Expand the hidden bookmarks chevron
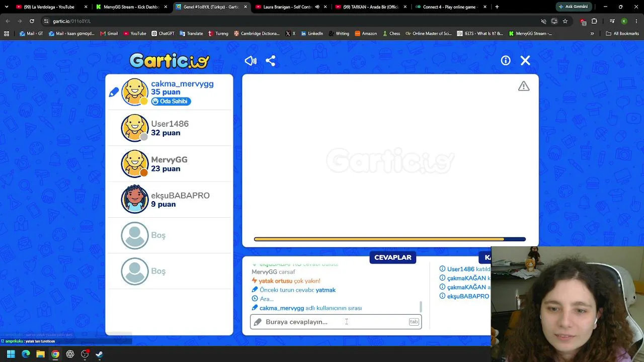The height and width of the screenshot is (362, 644). click(x=592, y=34)
